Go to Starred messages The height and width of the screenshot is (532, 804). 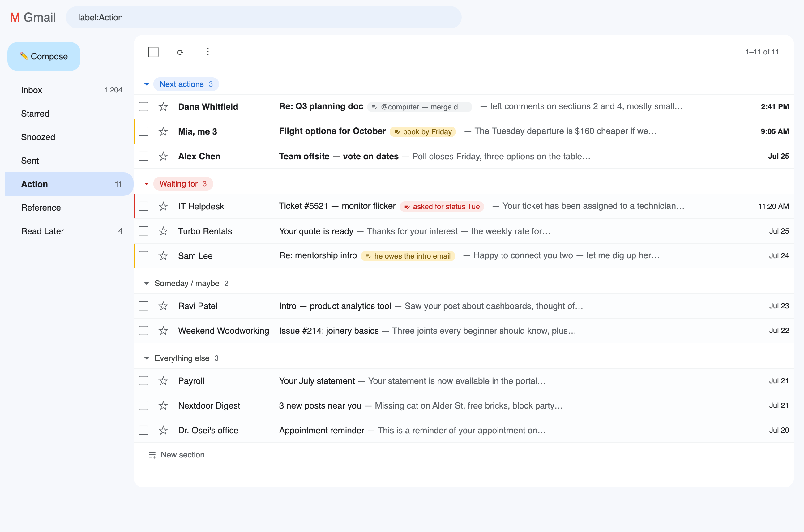pos(69,114)
